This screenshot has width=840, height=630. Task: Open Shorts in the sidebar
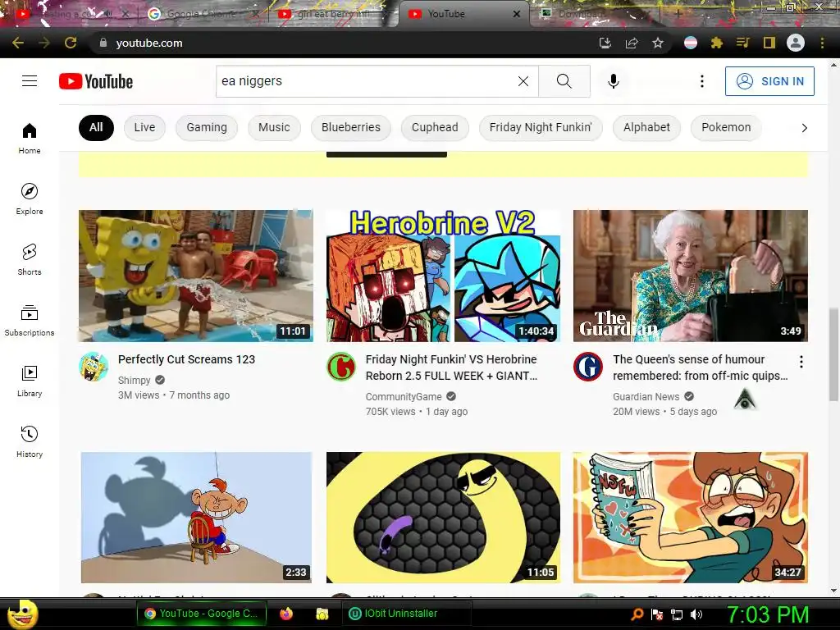[x=30, y=259]
